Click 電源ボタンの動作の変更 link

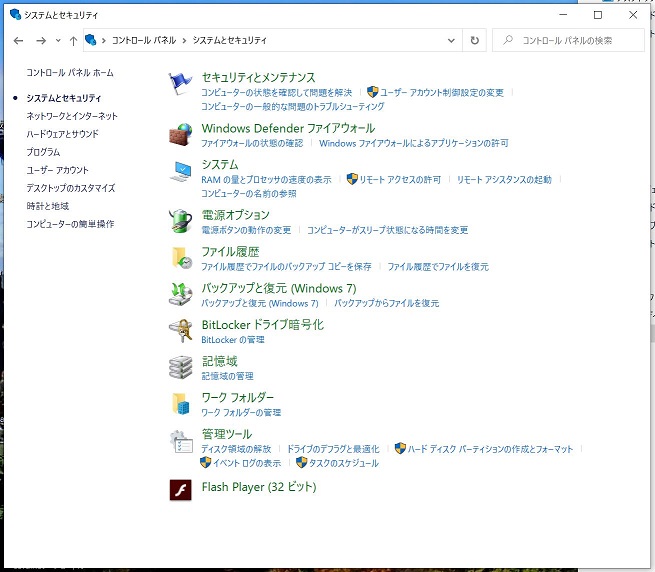(x=246, y=230)
